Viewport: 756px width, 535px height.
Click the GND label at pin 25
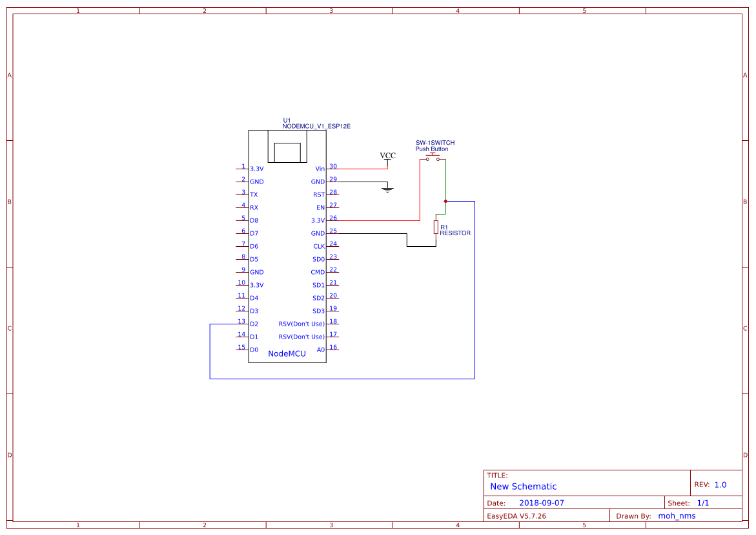[318, 233]
